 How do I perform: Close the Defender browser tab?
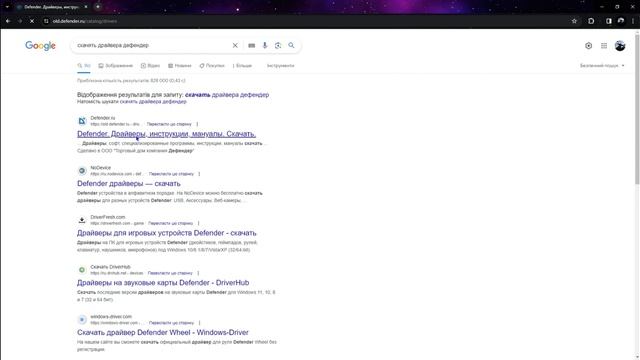click(x=86, y=7)
